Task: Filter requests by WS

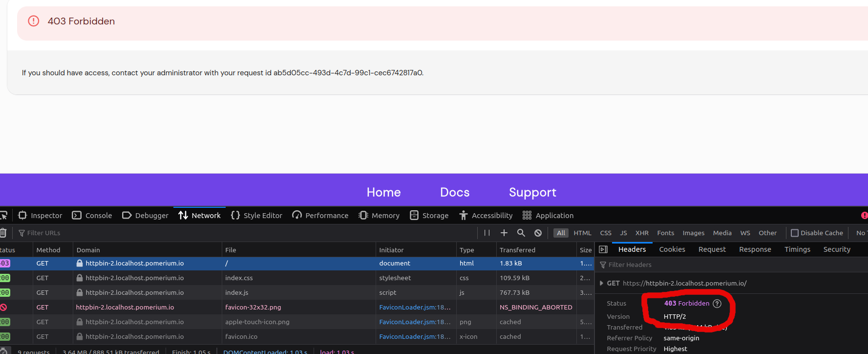Action: [x=745, y=233]
